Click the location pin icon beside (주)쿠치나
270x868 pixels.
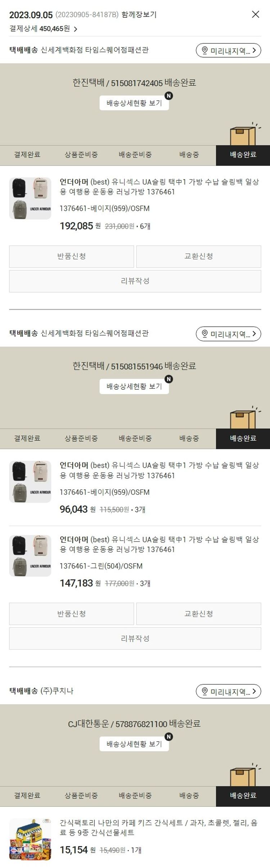[x=205, y=691]
